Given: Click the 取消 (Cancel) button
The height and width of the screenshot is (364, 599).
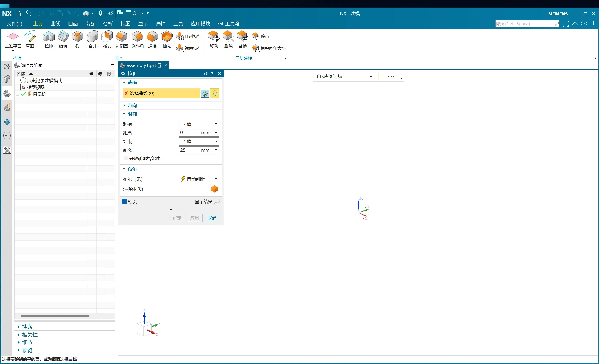Looking at the screenshot, I should (212, 218).
